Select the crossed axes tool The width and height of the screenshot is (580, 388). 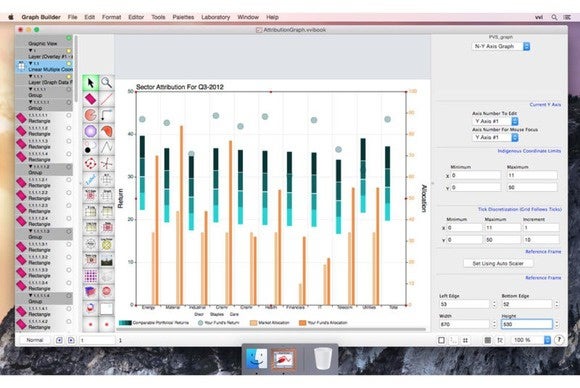107,163
